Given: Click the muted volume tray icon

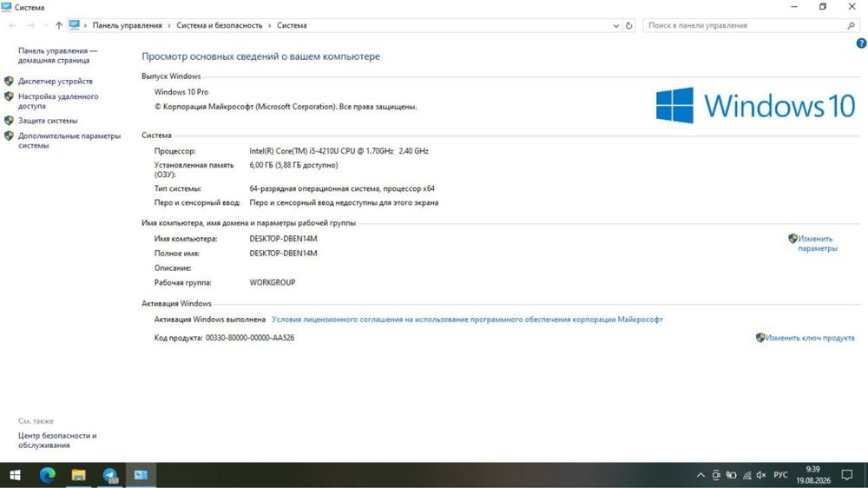Looking at the screenshot, I should [x=762, y=475].
